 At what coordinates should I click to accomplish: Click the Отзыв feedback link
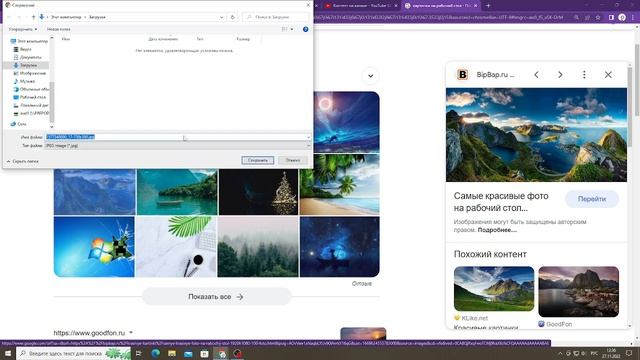362,284
